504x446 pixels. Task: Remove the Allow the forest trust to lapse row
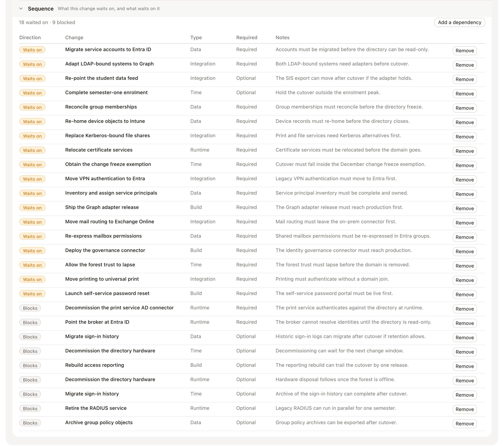click(465, 266)
